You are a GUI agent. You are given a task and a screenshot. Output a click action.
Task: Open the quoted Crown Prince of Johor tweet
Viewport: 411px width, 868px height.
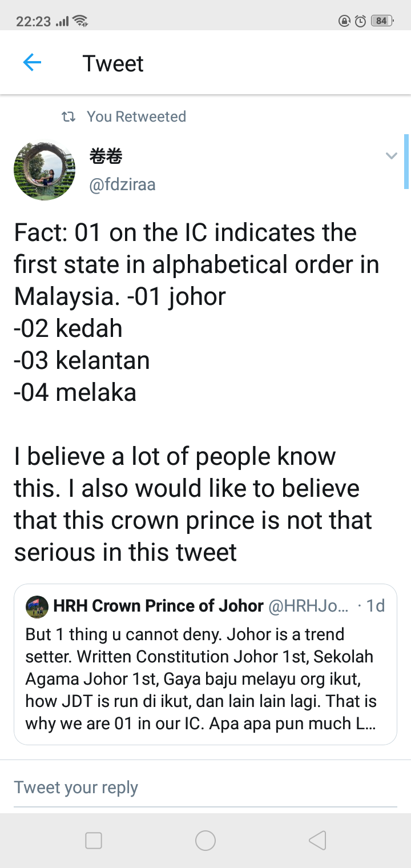click(205, 680)
